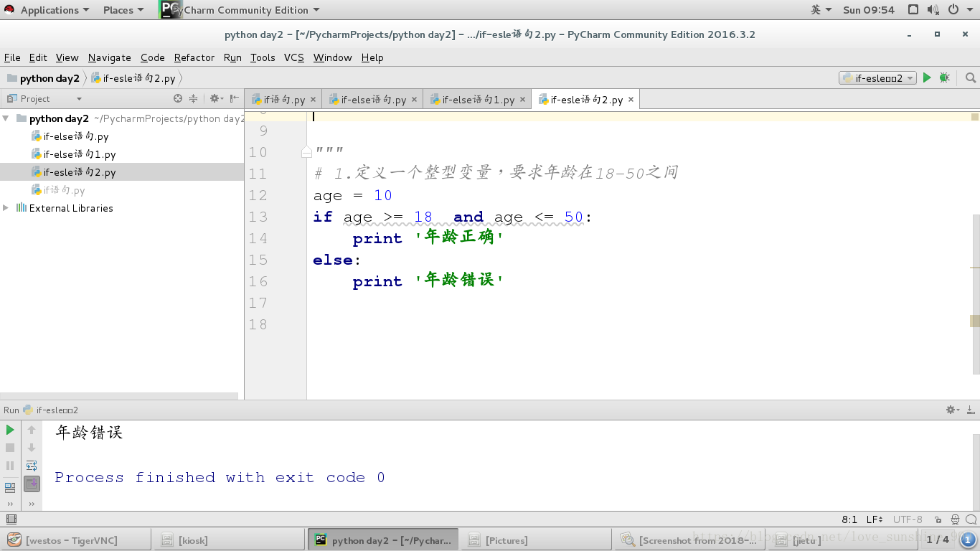Click the stop process button in Run panel
The width and height of the screenshot is (980, 551).
tap(10, 448)
